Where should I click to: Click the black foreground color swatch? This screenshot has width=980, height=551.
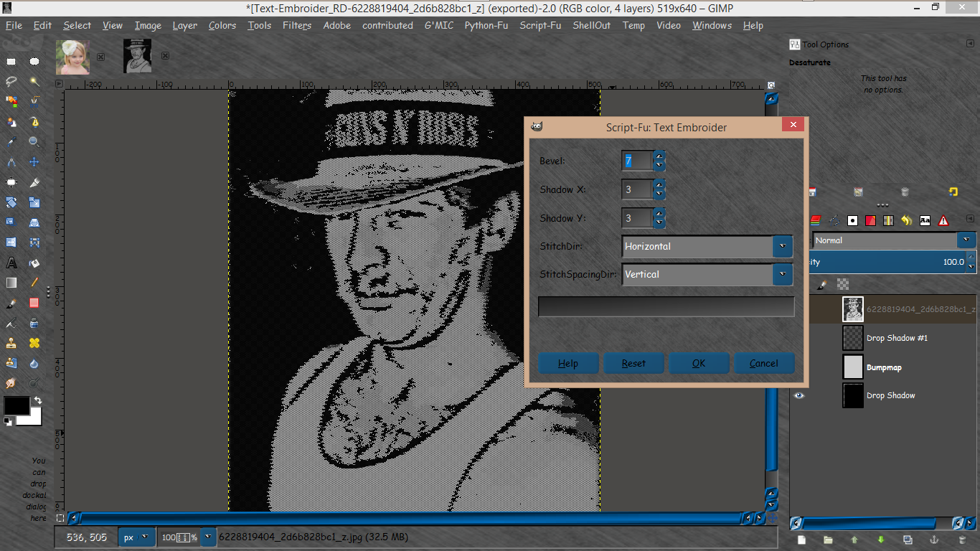pyautogui.click(x=17, y=405)
